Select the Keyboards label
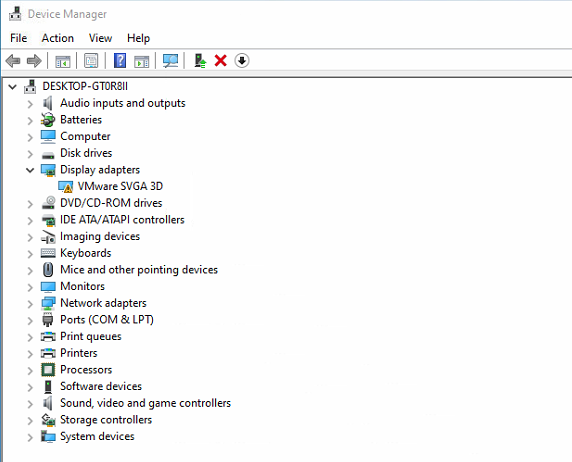This screenshot has height=462, width=572. point(86,253)
